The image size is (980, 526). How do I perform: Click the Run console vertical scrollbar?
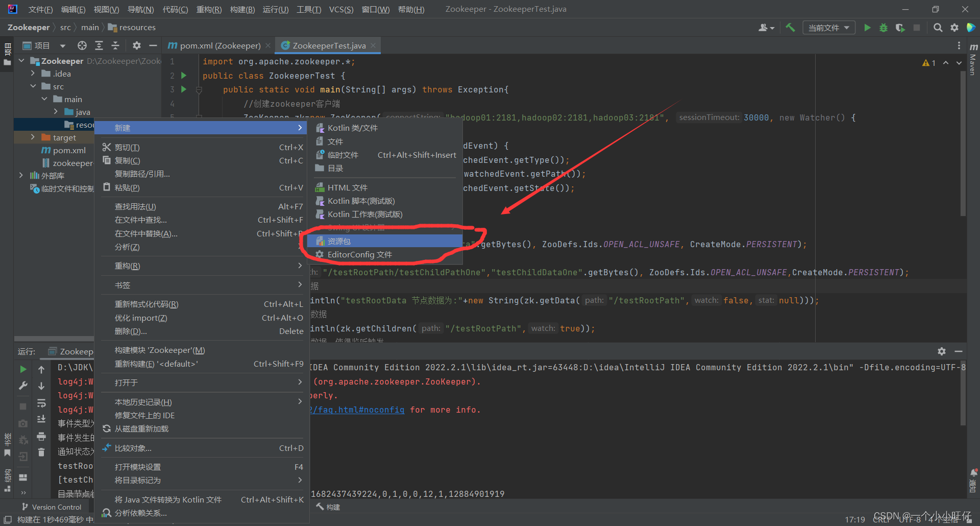[963, 393]
